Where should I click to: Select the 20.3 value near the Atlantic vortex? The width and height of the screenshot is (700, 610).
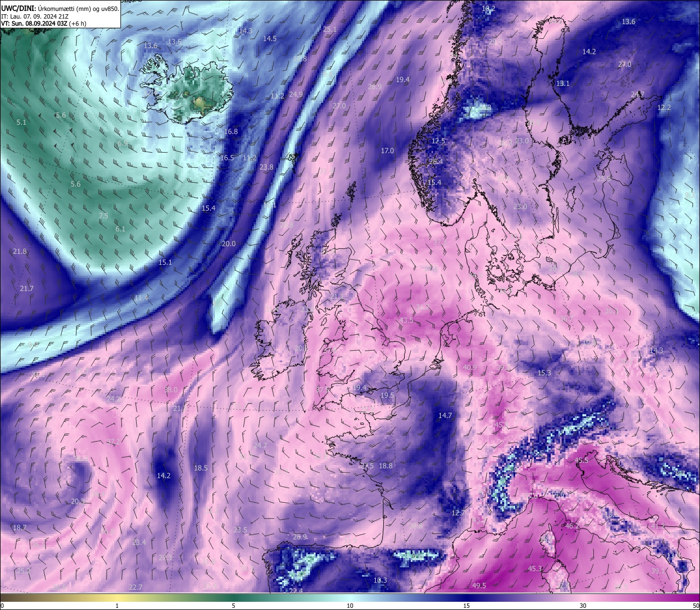(x=78, y=501)
